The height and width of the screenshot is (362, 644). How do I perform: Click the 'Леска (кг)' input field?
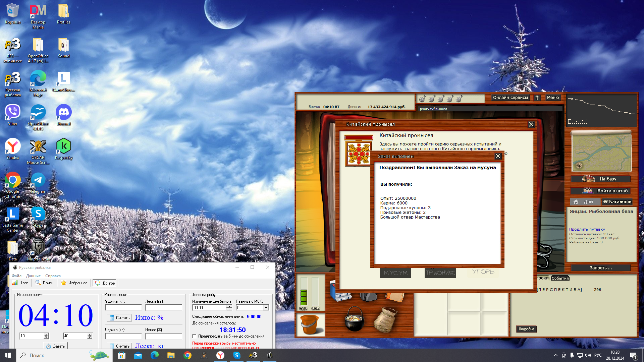pos(164,307)
